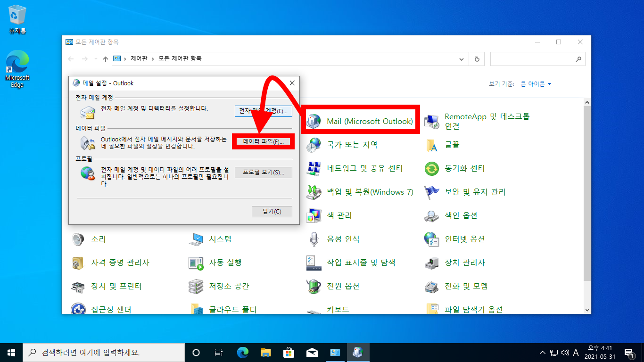Open Mail (Microsoft Outlook) control panel item
Screen dimensions: 644x362
(360, 121)
